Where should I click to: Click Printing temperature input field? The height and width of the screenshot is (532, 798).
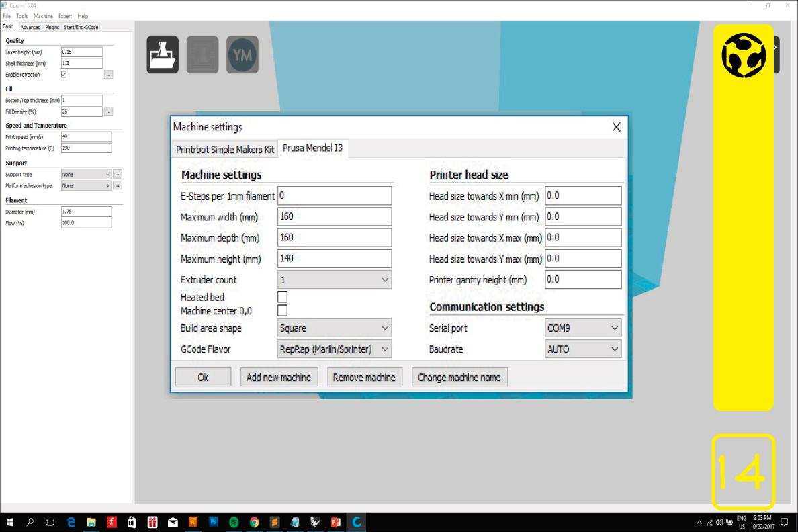point(87,148)
